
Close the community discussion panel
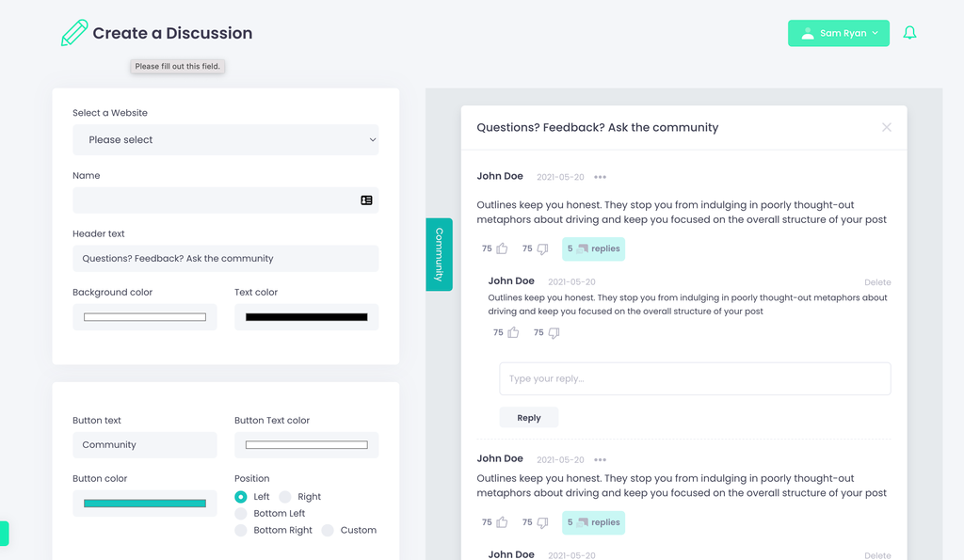[886, 127]
